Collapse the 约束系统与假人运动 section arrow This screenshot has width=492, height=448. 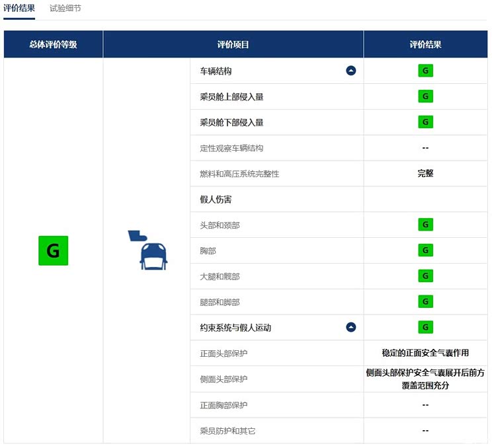pos(350,327)
